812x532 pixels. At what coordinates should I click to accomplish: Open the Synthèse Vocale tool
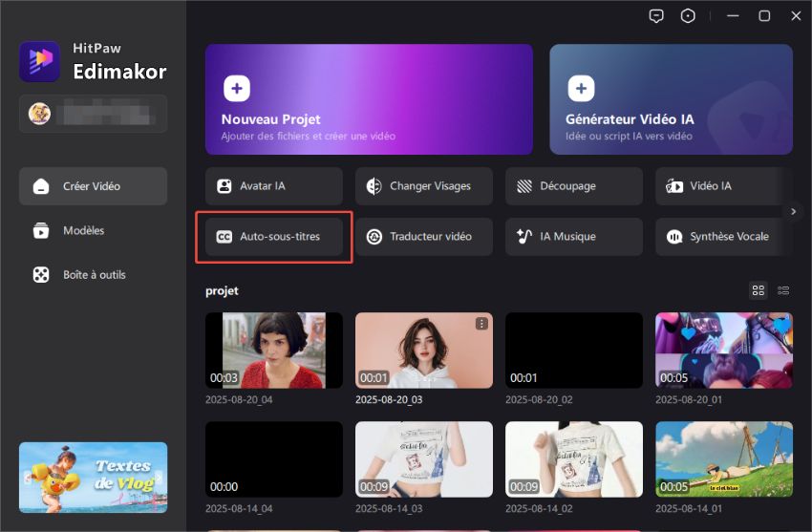[x=723, y=237]
